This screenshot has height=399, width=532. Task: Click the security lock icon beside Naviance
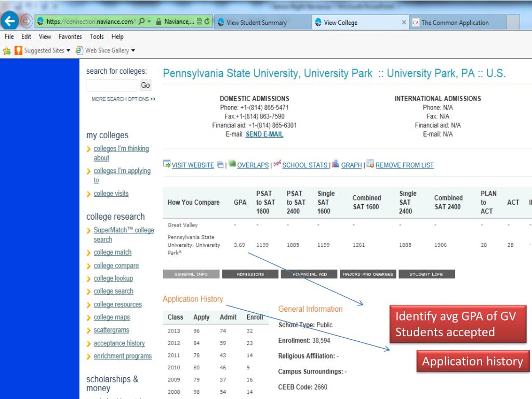click(158, 22)
